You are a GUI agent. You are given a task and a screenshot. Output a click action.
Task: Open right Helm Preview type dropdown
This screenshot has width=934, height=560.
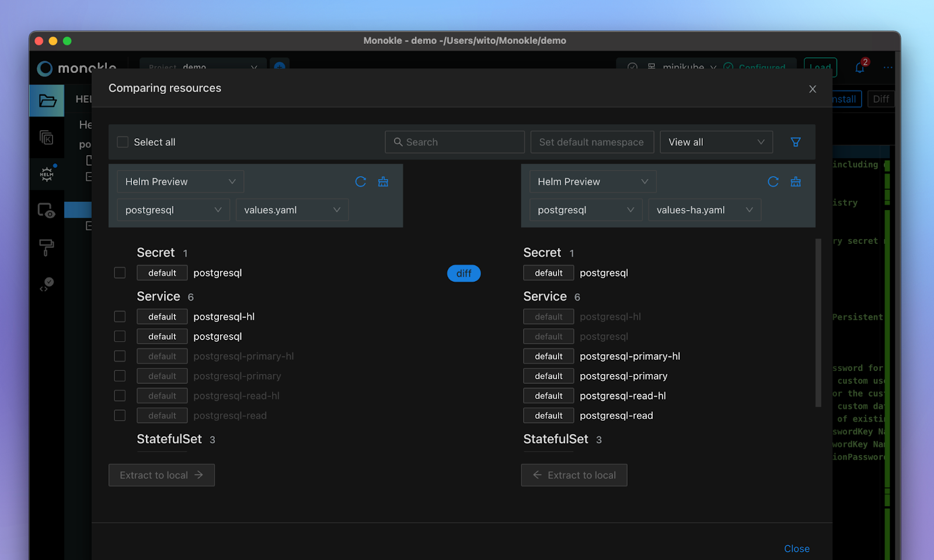coord(593,181)
